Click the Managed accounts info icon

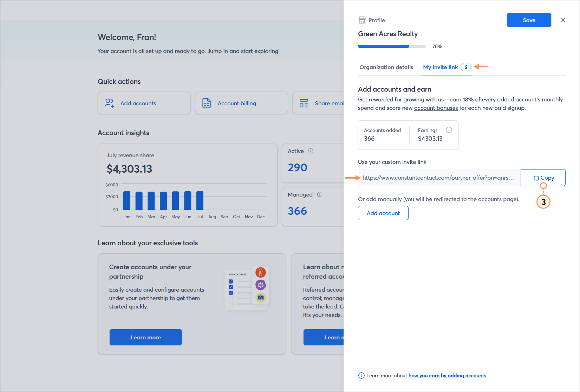[320, 194]
